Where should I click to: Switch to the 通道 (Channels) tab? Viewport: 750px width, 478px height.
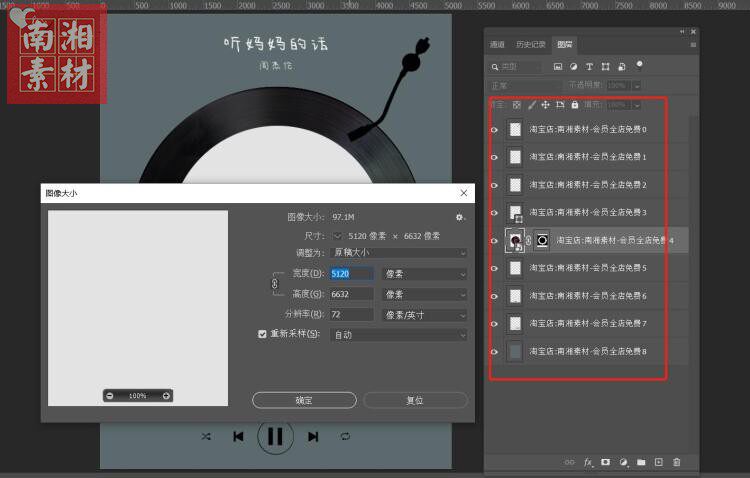click(497, 44)
